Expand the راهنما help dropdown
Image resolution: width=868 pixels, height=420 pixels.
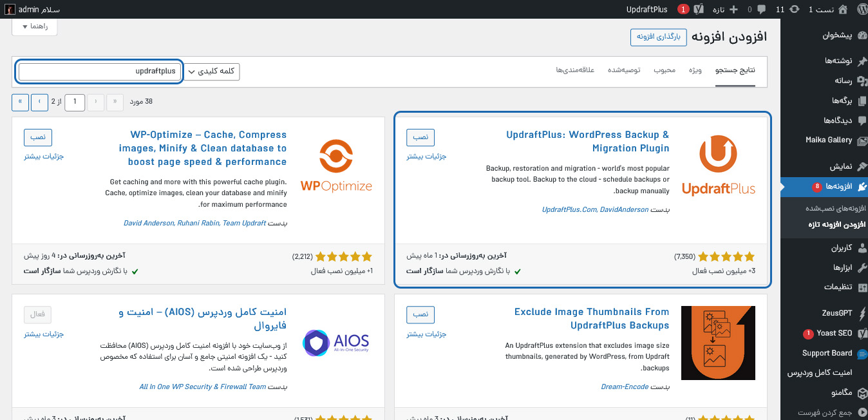pyautogui.click(x=35, y=26)
